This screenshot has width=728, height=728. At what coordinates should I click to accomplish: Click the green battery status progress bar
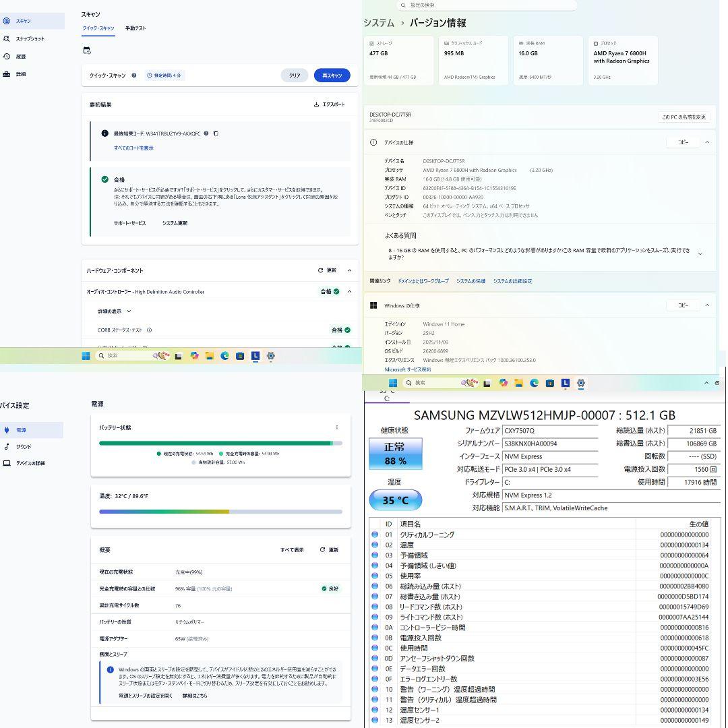[x=216, y=443]
